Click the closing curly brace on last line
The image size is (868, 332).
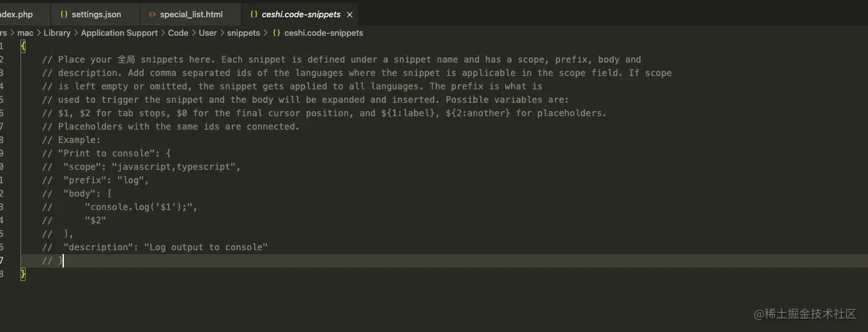[24, 274]
